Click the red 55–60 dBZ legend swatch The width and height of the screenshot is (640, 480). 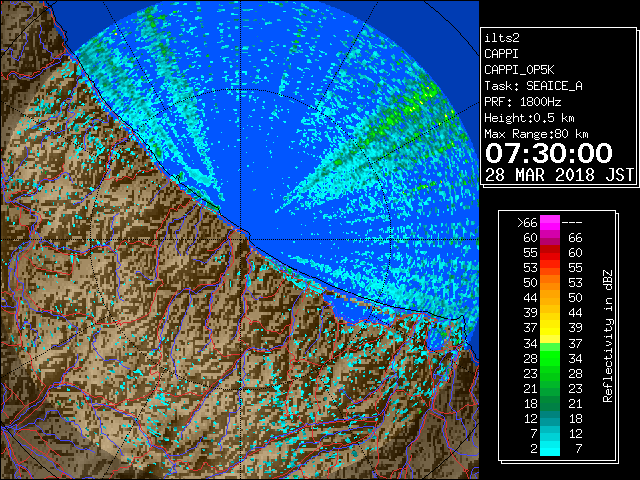tap(549, 253)
